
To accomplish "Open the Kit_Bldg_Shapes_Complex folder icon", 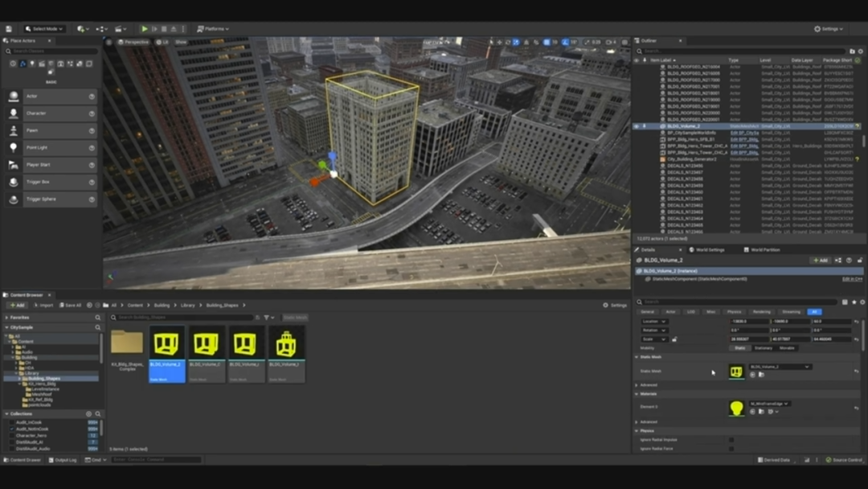I will pyautogui.click(x=127, y=342).
